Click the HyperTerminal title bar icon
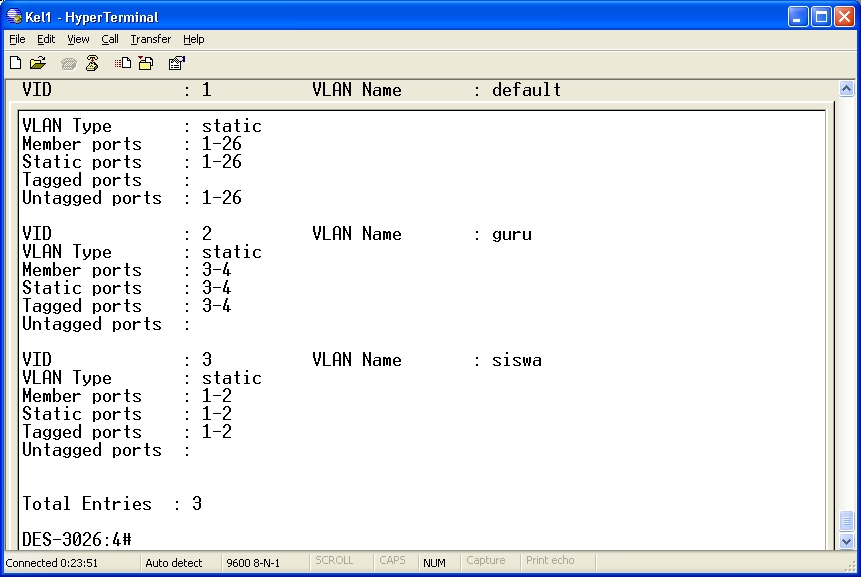Viewport: 861px width, 577px height. [x=14, y=16]
